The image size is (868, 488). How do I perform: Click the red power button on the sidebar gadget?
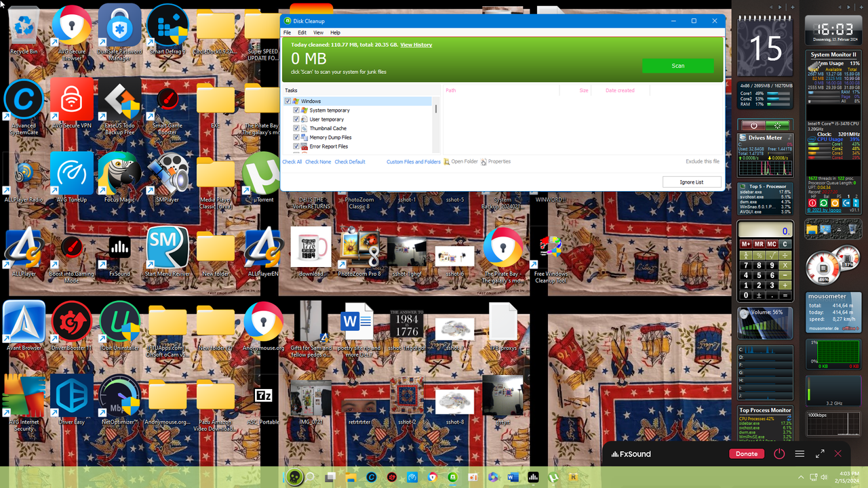coord(753,125)
